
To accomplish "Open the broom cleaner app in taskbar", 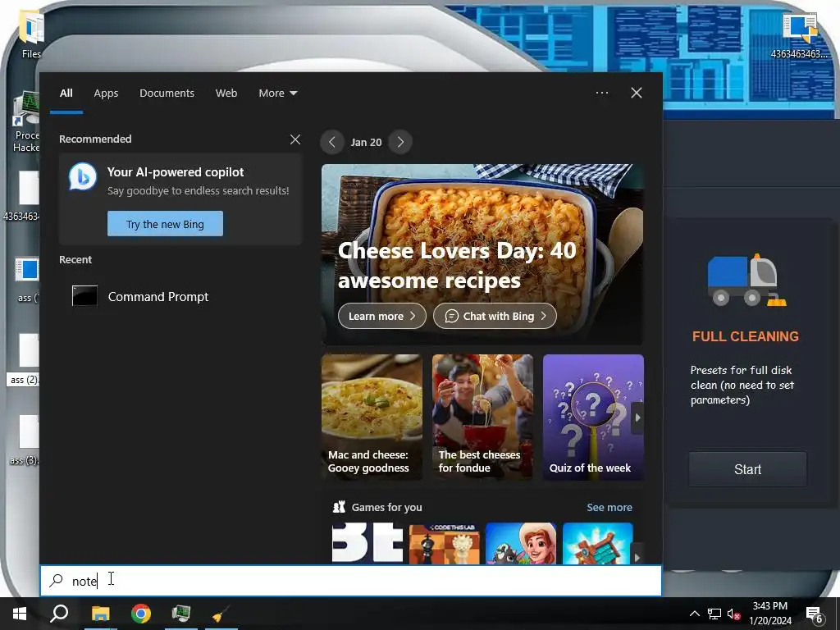I will [x=221, y=614].
